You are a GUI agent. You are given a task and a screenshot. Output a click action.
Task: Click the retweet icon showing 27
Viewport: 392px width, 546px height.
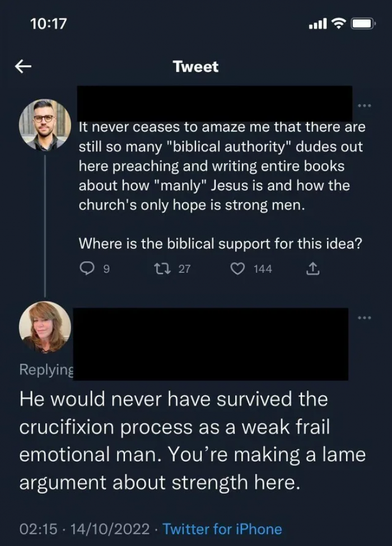[x=165, y=269]
